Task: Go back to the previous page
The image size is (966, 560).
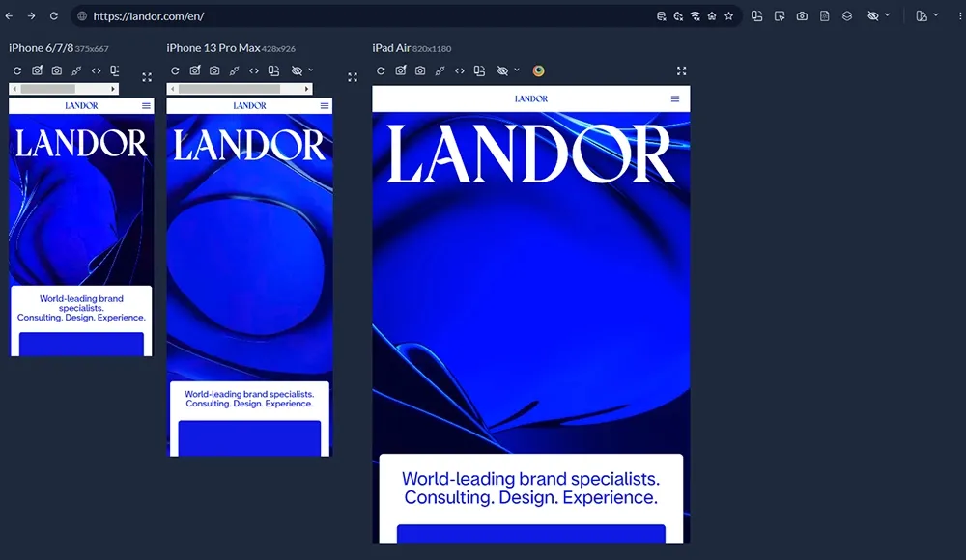Action: click(x=10, y=16)
